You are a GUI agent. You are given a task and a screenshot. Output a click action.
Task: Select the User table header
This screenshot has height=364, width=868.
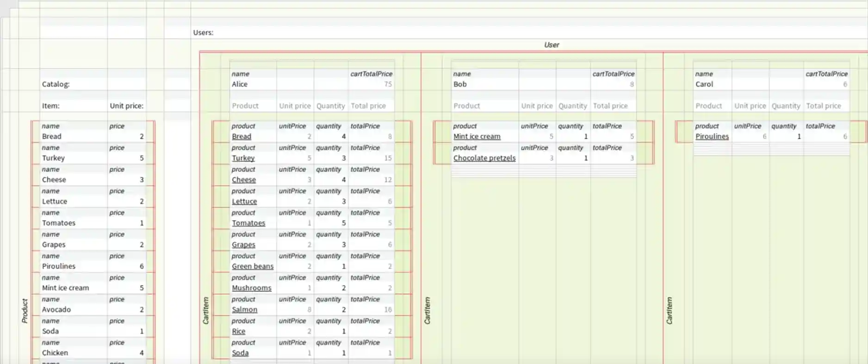point(552,45)
